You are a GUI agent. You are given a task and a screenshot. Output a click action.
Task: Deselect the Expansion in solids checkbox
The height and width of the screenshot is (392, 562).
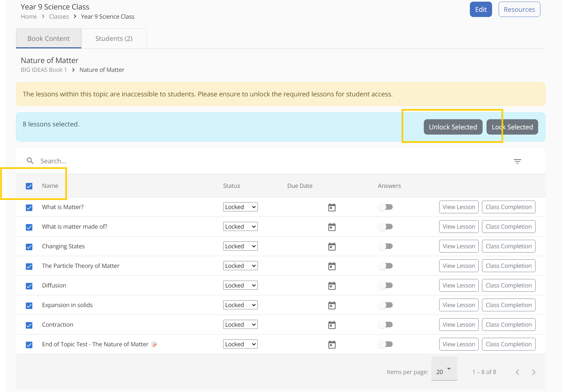(29, 305)
